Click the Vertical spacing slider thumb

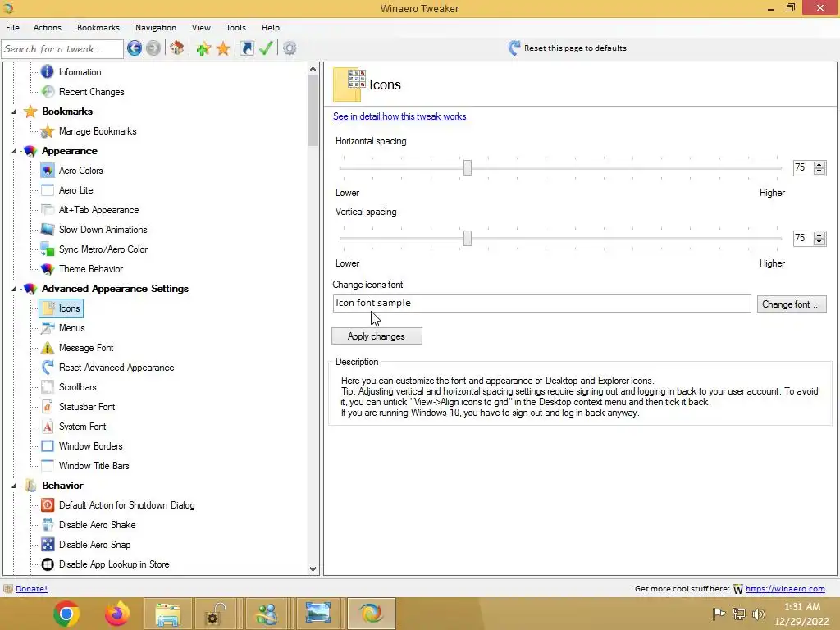467,239
